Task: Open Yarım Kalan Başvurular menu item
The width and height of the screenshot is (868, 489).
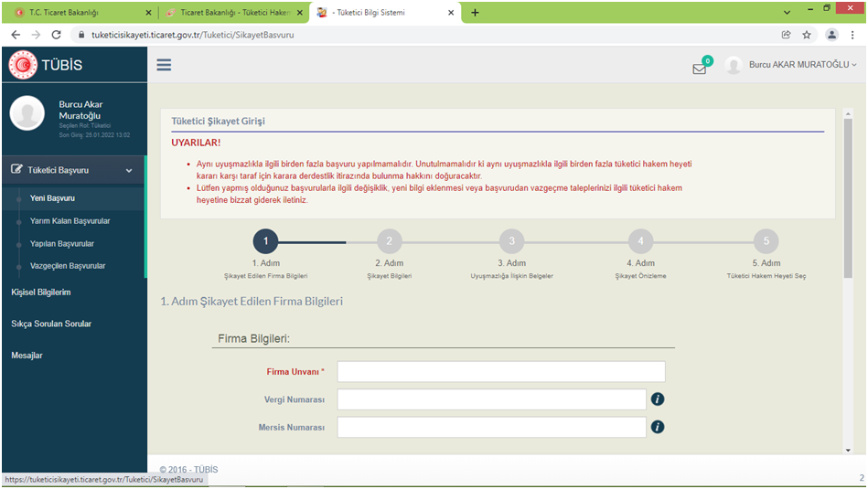Action: coord(70,221)
